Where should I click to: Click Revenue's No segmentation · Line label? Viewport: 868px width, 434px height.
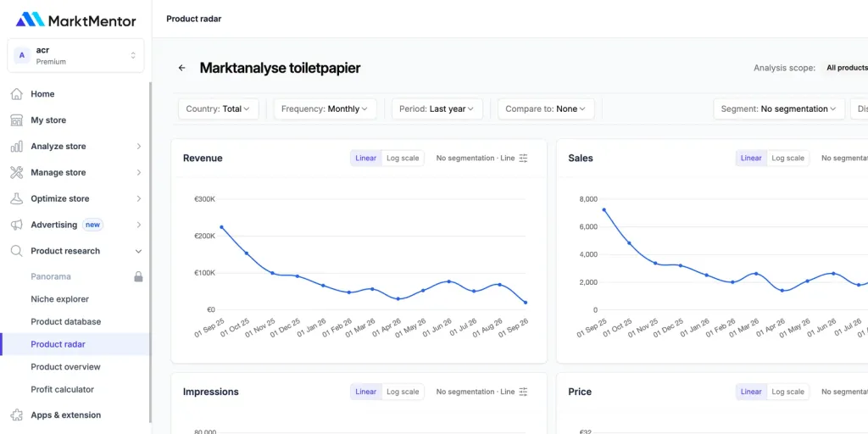[x=476, y=159]
